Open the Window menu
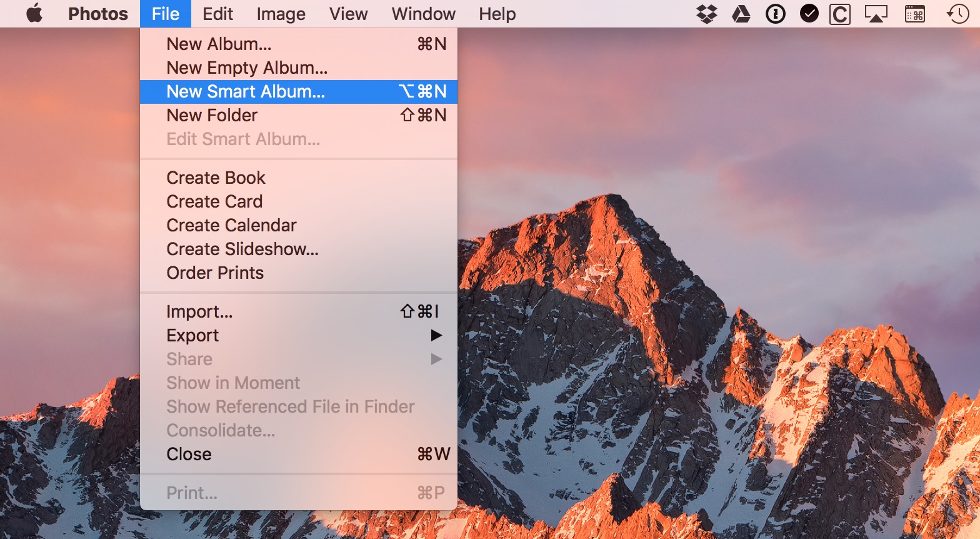Image resolution: width=980 pixels, height=539 pixels. point(423,14)
